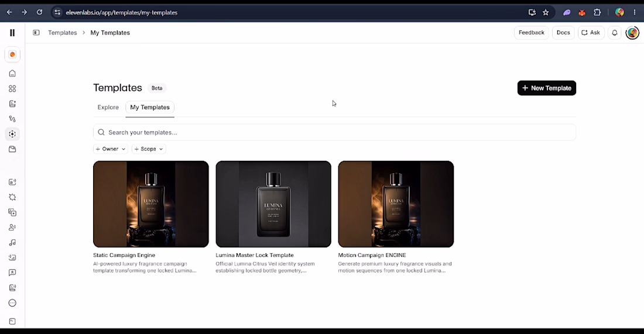Open the purple ghost browser extension
This screenshot has width=644, height=334.
(x=567, y=12)
